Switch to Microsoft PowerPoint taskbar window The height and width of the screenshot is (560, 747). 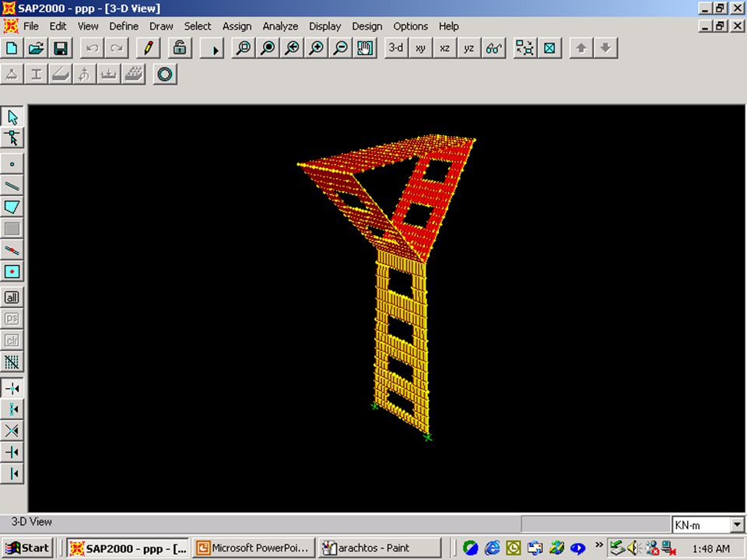tap(254, 548)
